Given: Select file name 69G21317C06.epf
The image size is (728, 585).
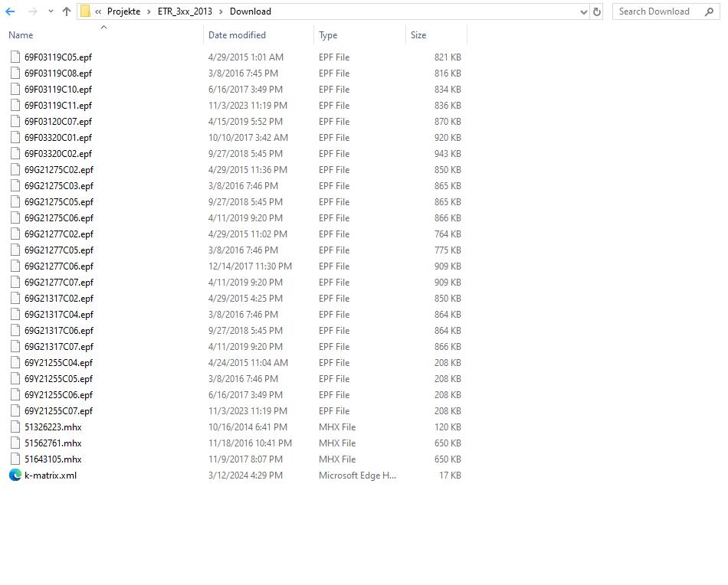Looking at the screenshot, I should [59, 331].
